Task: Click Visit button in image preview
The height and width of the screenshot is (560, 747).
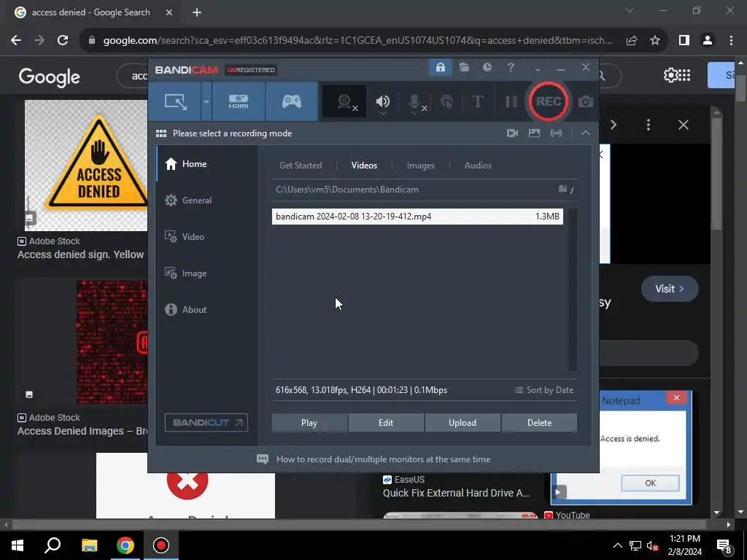Action: 670,289
